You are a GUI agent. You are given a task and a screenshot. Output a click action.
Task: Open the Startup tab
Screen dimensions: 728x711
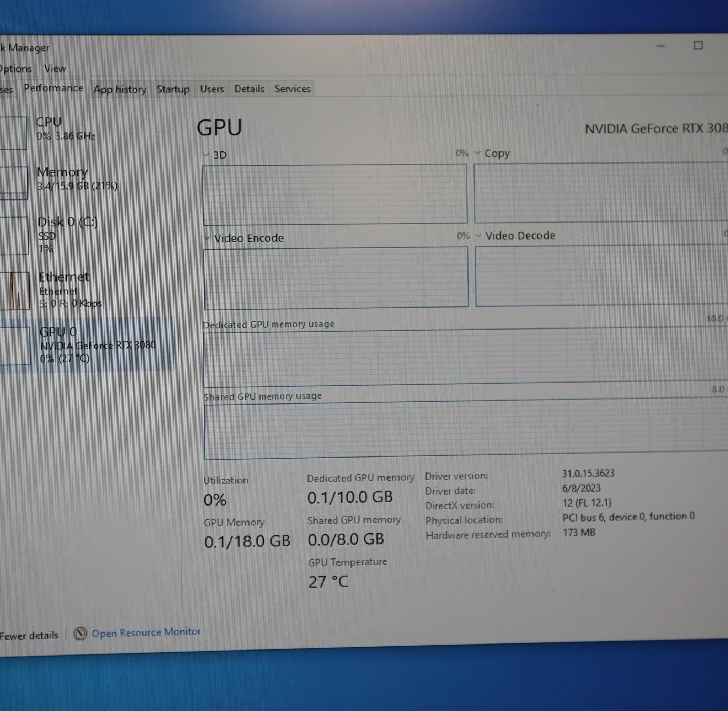coord(173,89)
